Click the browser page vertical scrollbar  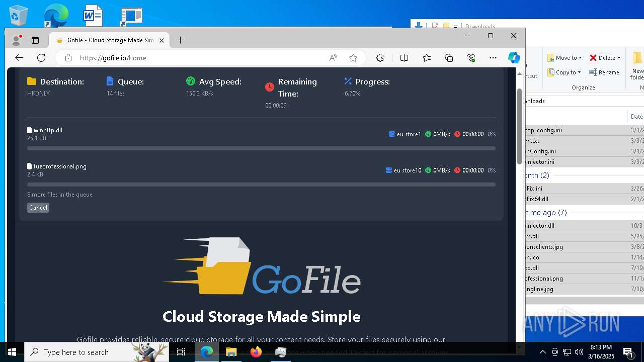click(520, 126)
